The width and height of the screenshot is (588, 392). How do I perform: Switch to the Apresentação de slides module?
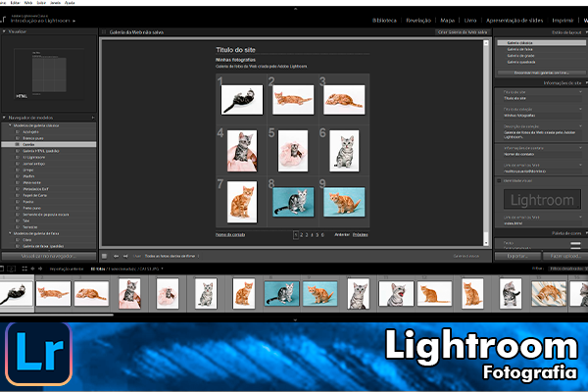point(514,21)
